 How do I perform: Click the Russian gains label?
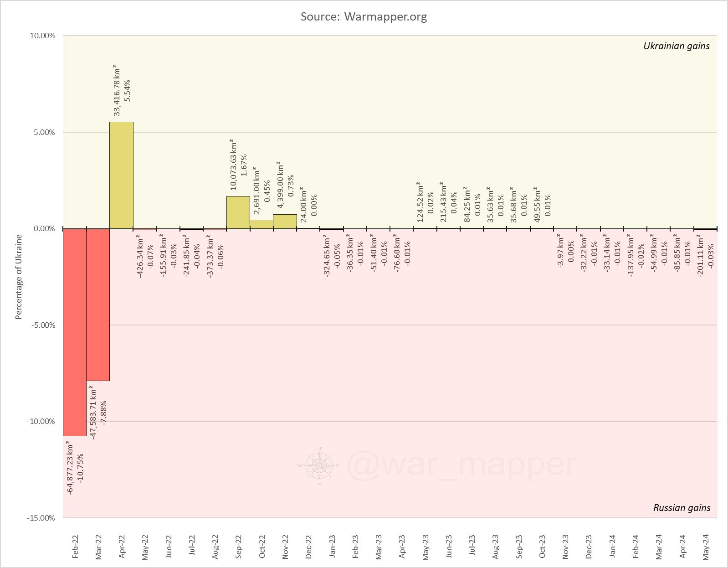(x=682, y=508)
